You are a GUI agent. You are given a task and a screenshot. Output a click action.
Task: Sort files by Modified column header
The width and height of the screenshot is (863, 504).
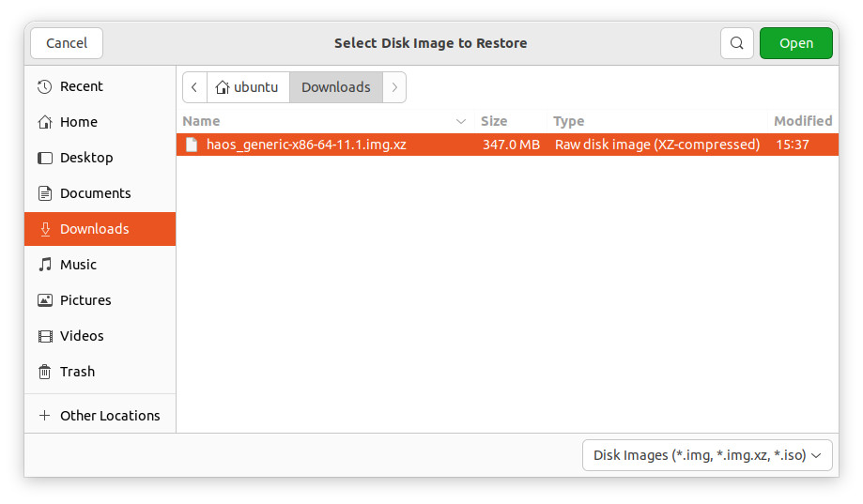pyautogui.click(x=802, y=121)
